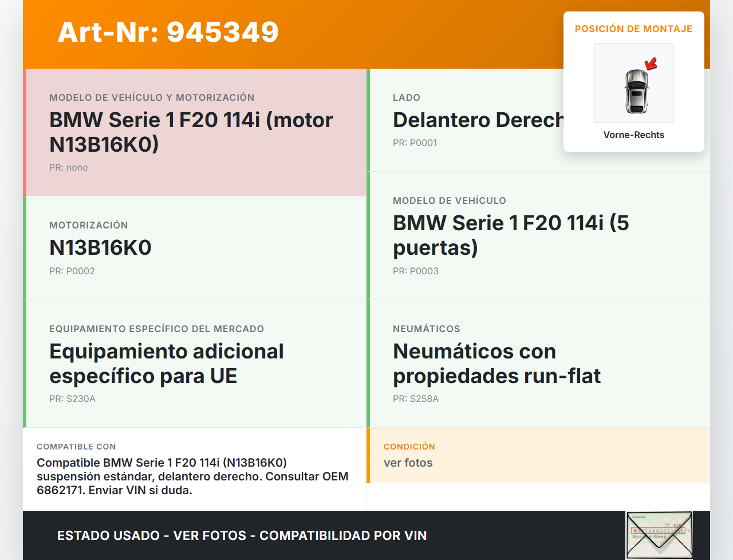The height and width of the screenshot is (560, 733).
Task: Click 'EQUIPAMIENTO ESPECÍFICO DEL MERCADO' label
Action: [157, 329]
